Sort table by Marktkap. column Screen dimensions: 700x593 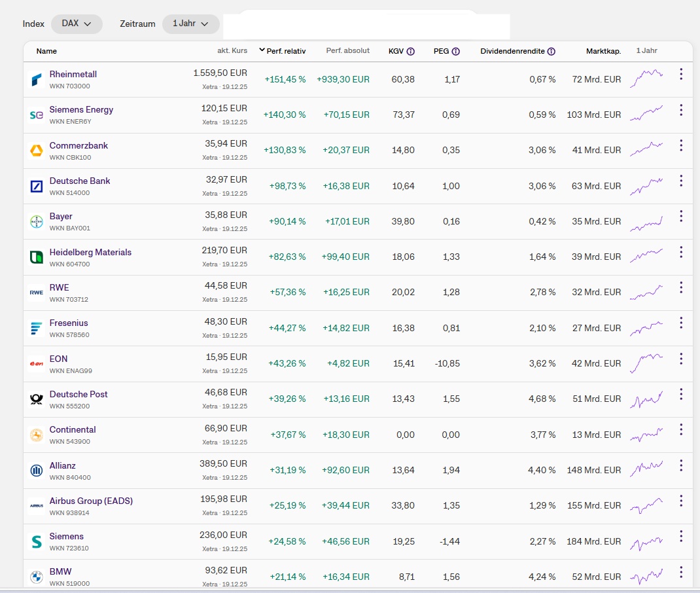tap(603, 51)
